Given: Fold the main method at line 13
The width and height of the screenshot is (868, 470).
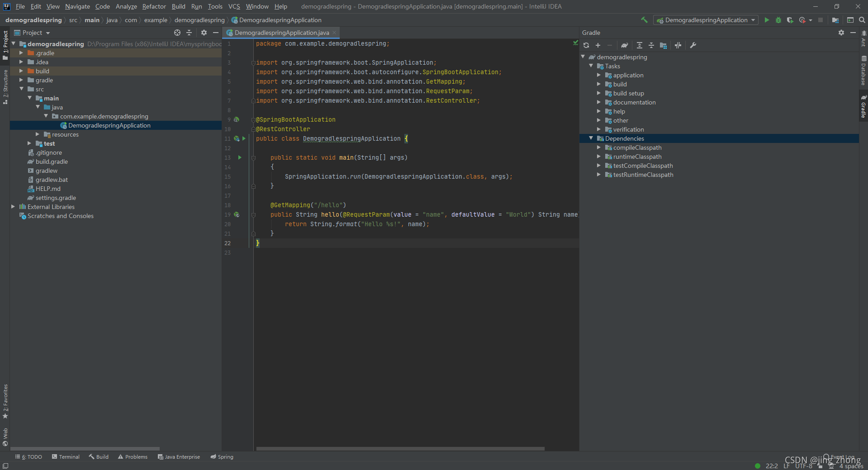Looking at the screenshot, I should 253,158.
